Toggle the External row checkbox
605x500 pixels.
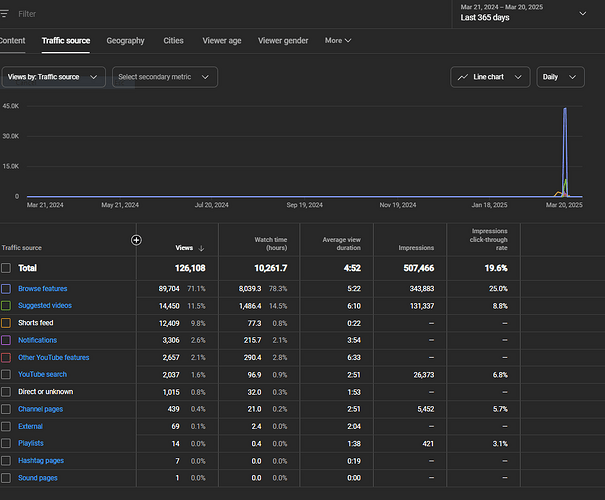(x=6, y=426)
